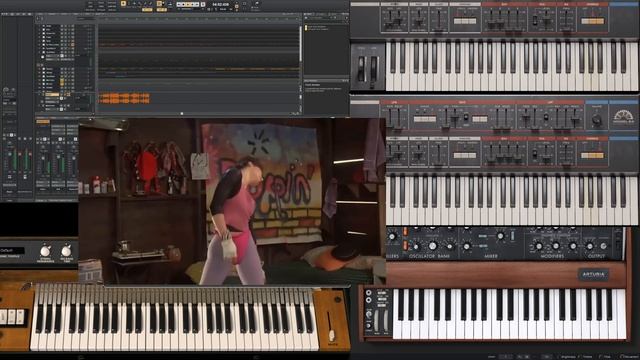Click the pitch bend wheel on the Mini synth
640x360 pixels.
(376, 321)
